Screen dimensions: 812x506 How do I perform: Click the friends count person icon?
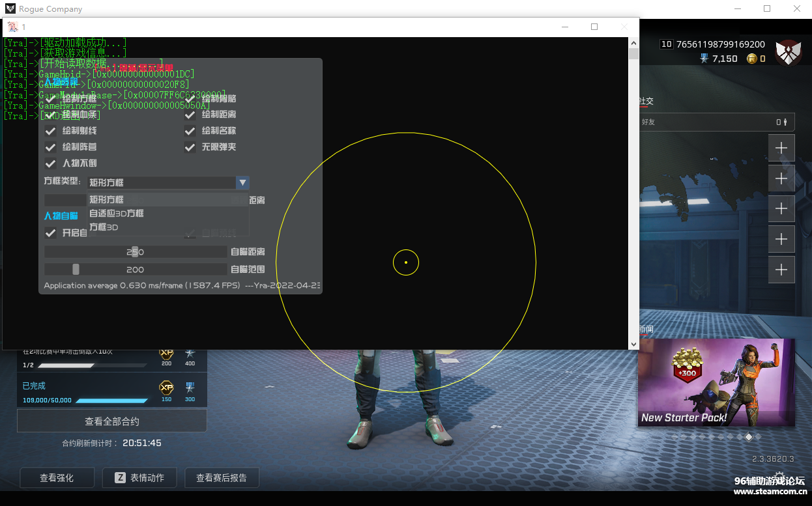click(x=786, y=122)
